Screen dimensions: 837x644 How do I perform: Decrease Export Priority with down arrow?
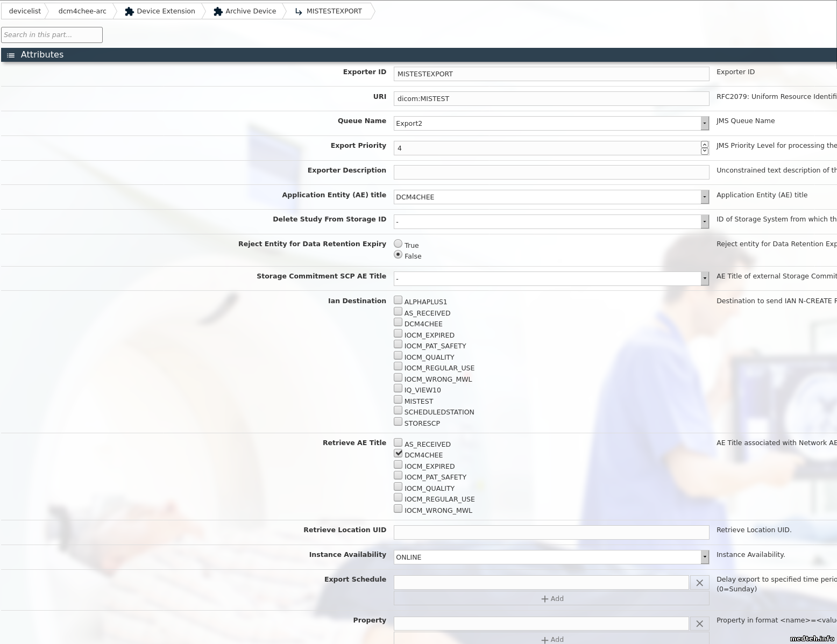(x=705, y=151)
